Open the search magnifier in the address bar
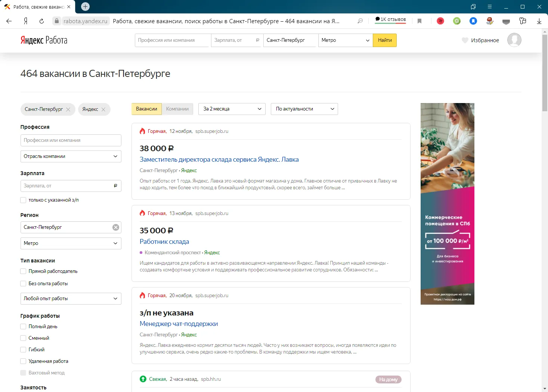 pos(360,21)
